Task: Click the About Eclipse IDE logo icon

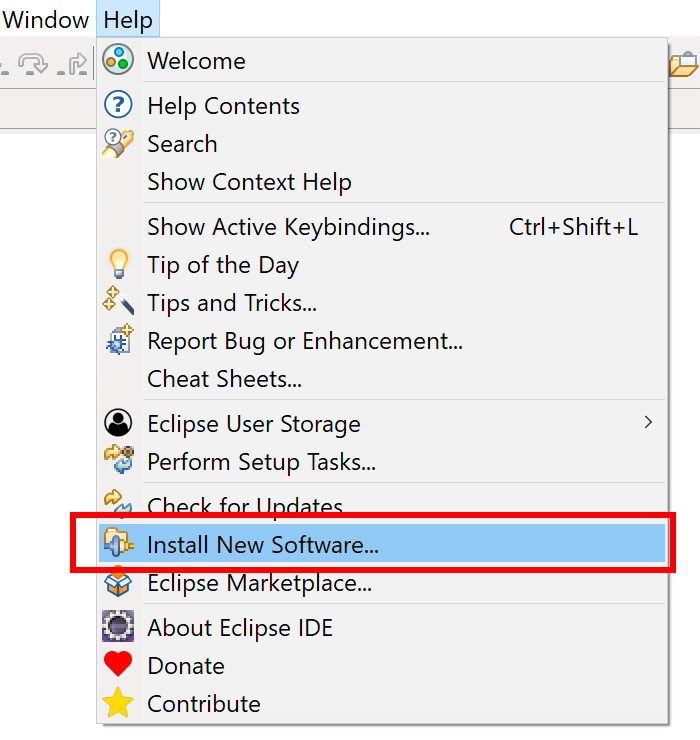Action: click(118, 626)
